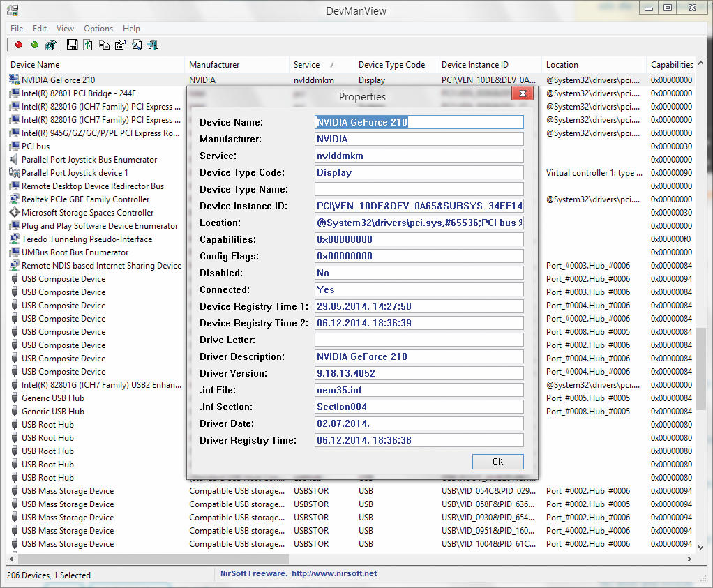Click the speaker icon of Parallel Port Joystick Bus Enumerator
The image size is (713, 588).
point(14,160)
